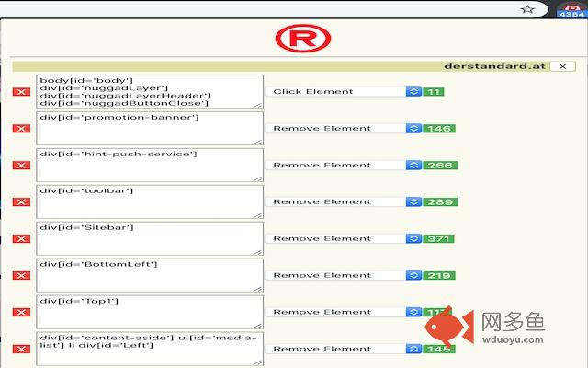Open action dropdown for hint-push-service rule
Image resolution: width=588 pixels, height=368 pixels.
click(x=344, y=166)
